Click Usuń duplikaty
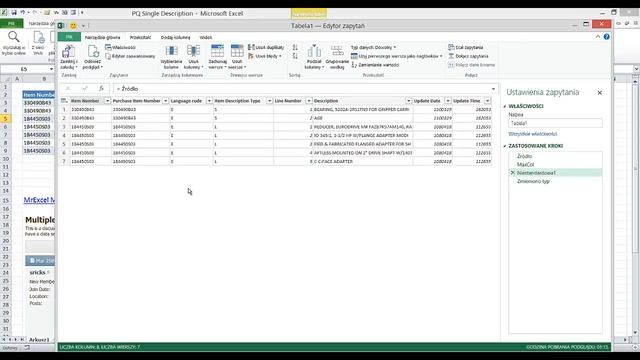The width and height of the screenshot is (640, 360). pyautogui.click(x=266, y=47)
